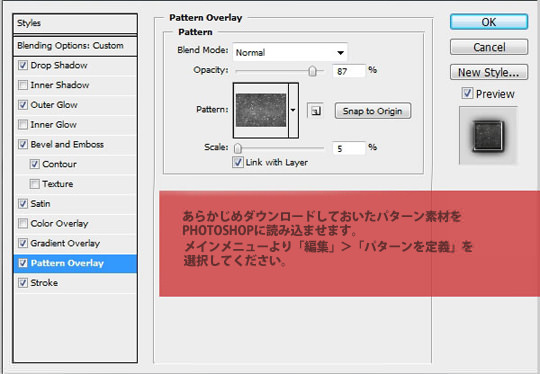Screen dimensions: 540x374
Task: Click the Snap to Origin button
Action: [373, 111]
